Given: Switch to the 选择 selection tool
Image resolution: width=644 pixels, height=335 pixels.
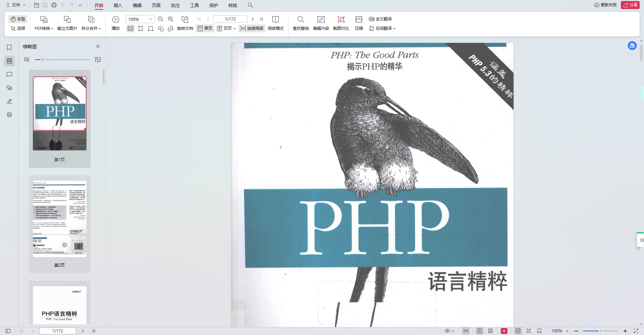Looking at the screenshot, I should click(18, 28).
